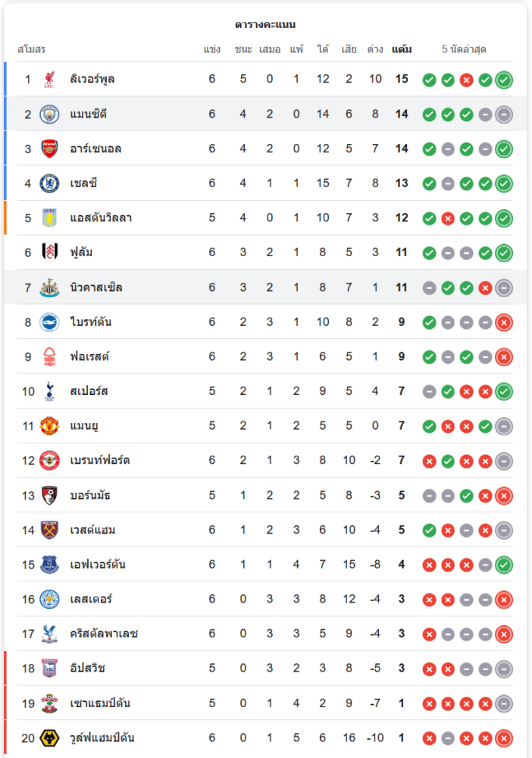Click Man City's latest draw result icon
This screenshot has width=532, height=758.
(504, 114)
